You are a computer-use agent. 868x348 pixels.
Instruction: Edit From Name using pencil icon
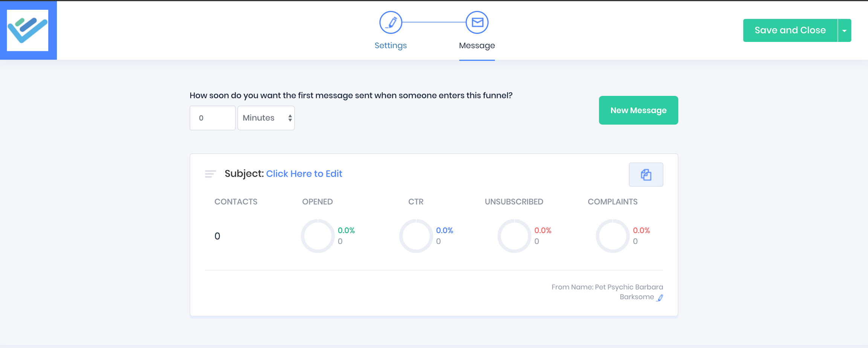[660, 298]
